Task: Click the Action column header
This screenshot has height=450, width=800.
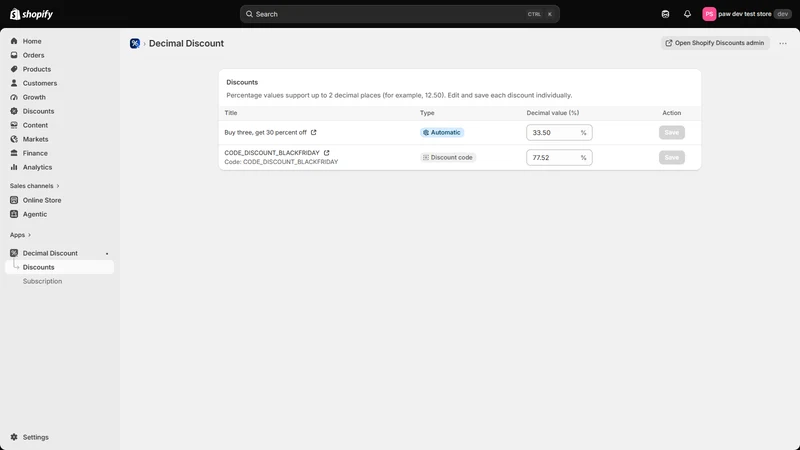Action: (671, 113)
